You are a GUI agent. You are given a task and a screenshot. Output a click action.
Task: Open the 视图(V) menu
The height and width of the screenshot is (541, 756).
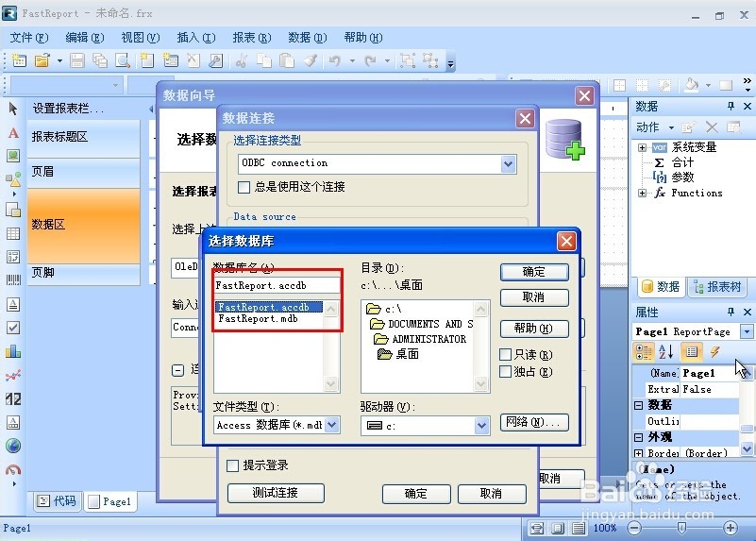tap(141, 38)
